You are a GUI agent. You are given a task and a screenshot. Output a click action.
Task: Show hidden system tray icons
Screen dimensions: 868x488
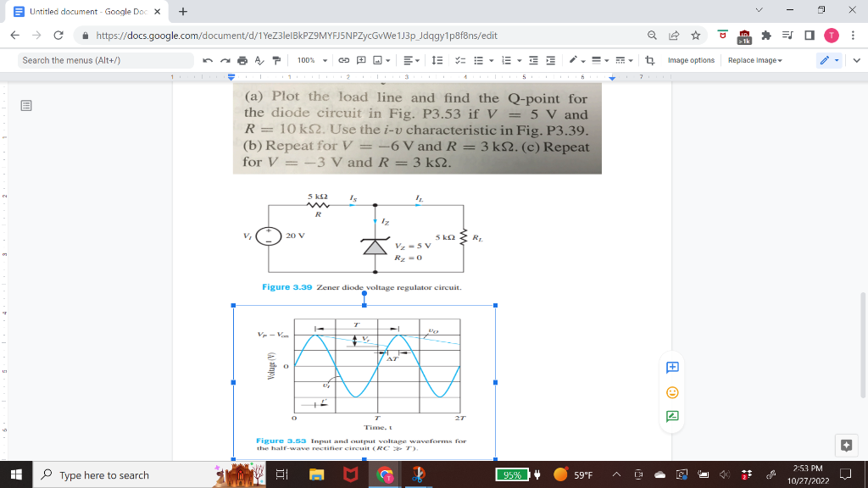[x=616, y=474]
